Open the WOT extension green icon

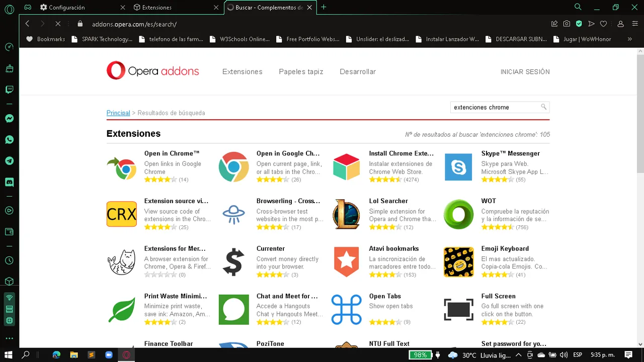pos(458,214)
